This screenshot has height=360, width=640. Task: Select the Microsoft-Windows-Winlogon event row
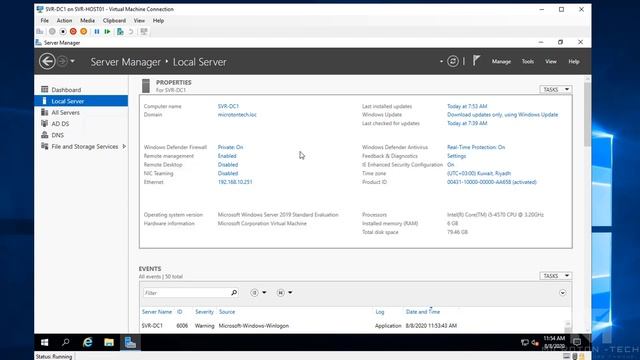(x=354, y=326)
